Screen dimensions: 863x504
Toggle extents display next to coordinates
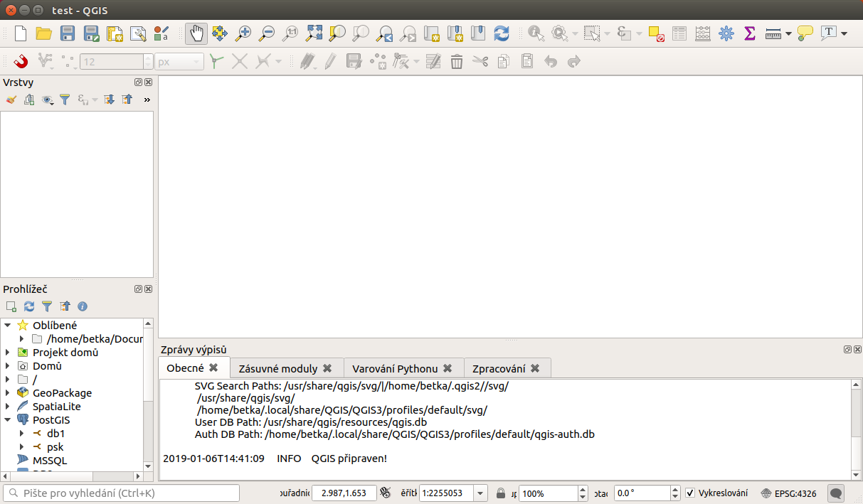point(386,493)
